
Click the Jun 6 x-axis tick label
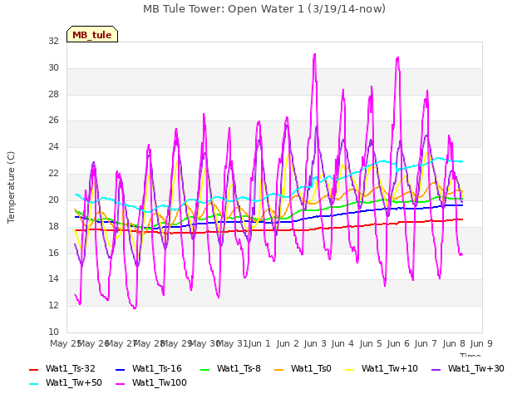tap(398, 343)
